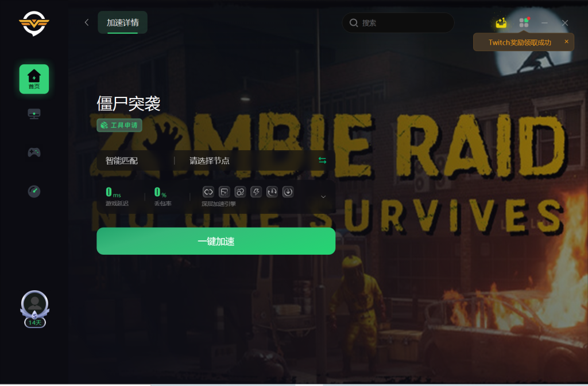Click the app logo at top left
Screen dimensions: 588x386
tap(34, 23)
